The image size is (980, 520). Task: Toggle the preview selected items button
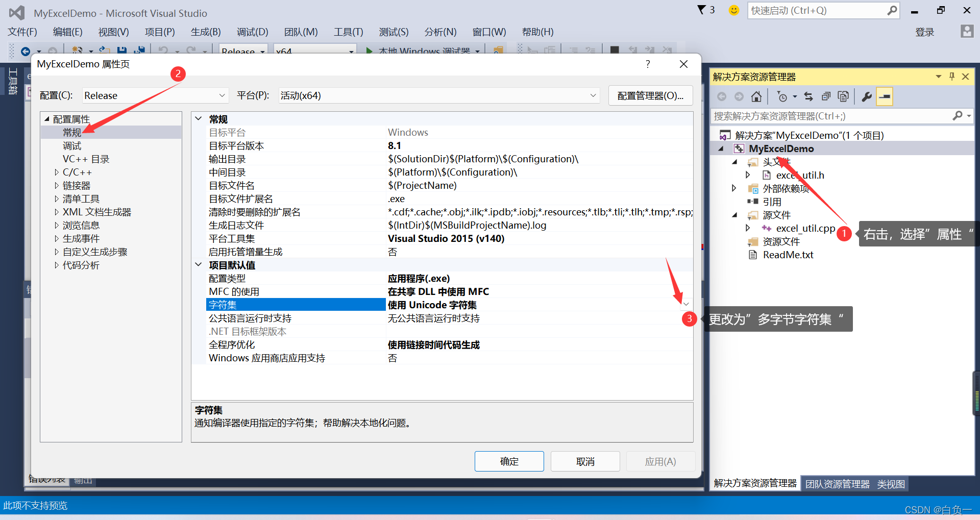(x=885, y=96)
